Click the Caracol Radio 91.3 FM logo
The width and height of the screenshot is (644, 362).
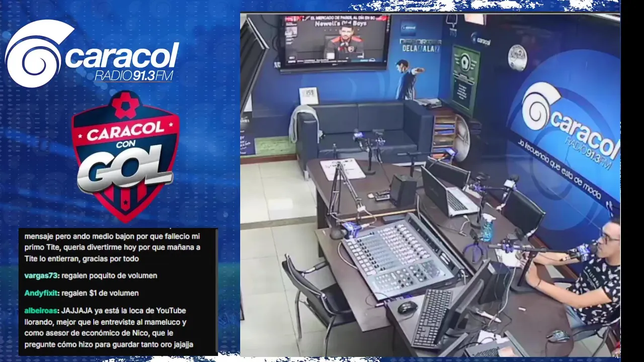point(92,54)
